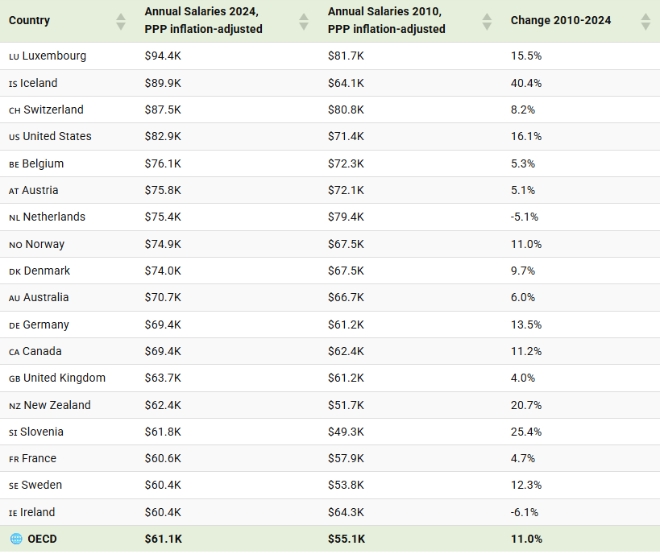Click the Change 2010-2024 header text
This screenshot has height=554, width=660.
(560, 20)
